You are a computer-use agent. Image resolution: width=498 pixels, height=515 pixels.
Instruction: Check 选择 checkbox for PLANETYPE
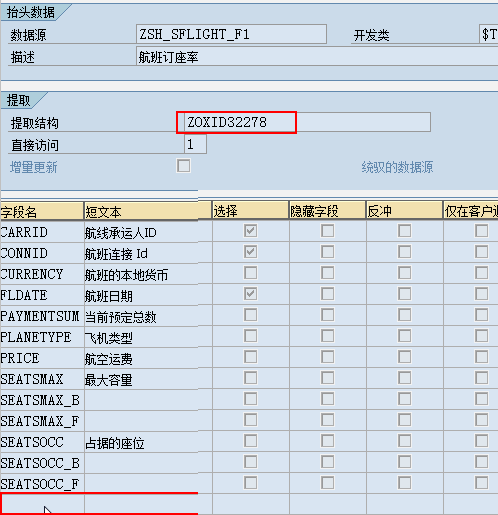click(x=250, y=336)
